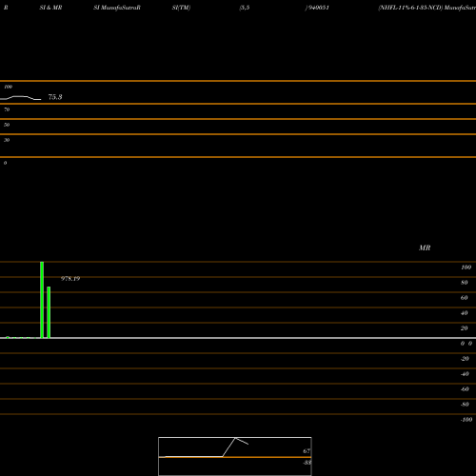Click the tallest green MRSI bar

(42, 300)
